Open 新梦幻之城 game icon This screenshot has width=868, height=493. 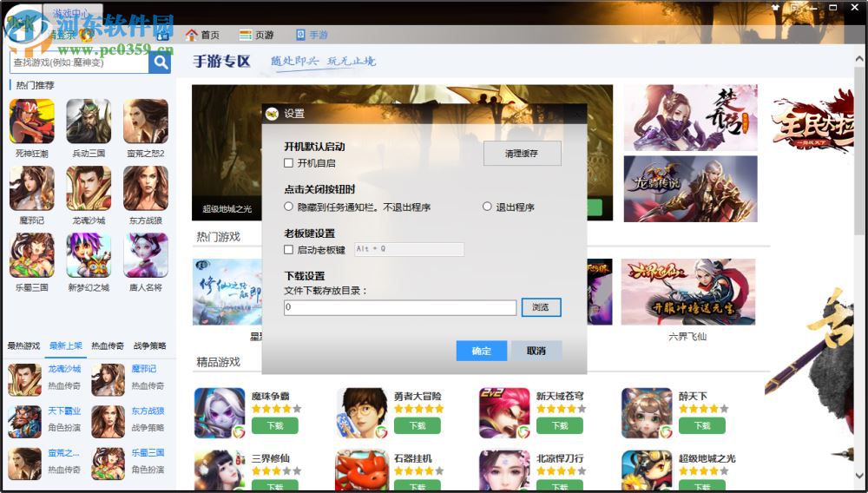pos(89,255)
